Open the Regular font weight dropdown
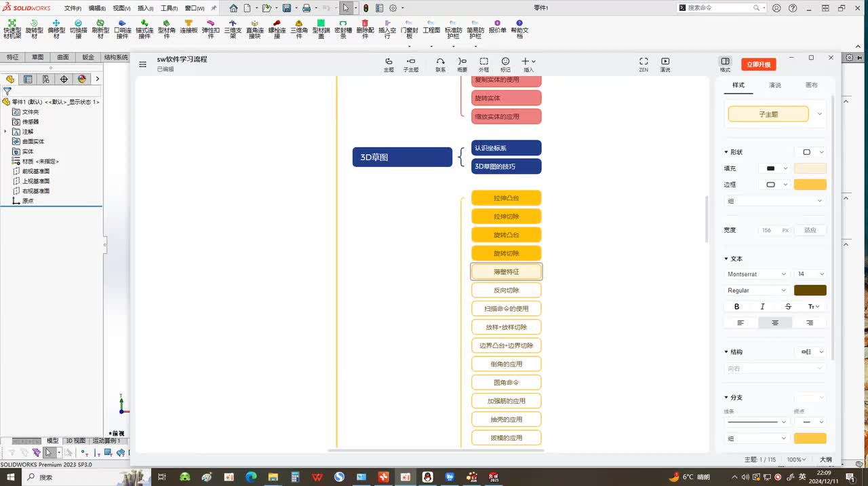Viewport: 868px width, 486px height. coord(756,291)
